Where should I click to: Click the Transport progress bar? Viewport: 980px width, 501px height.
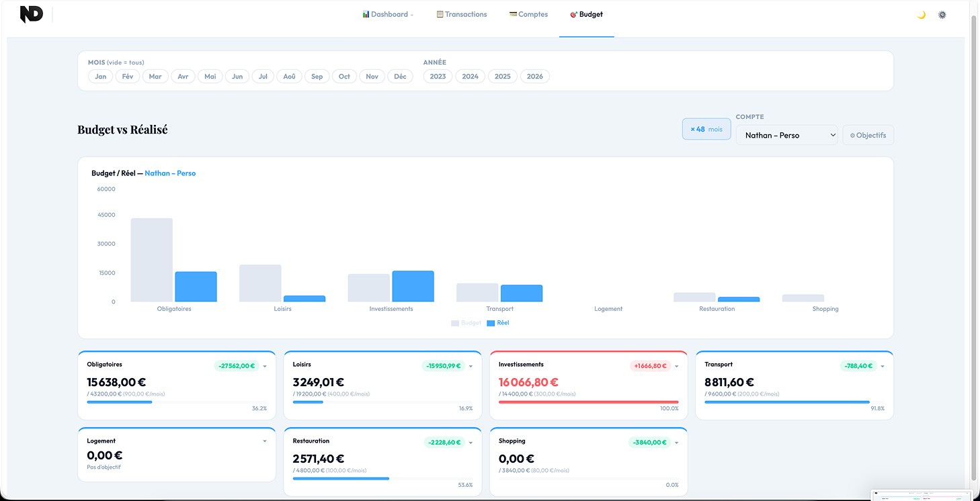tap(794, 402)
